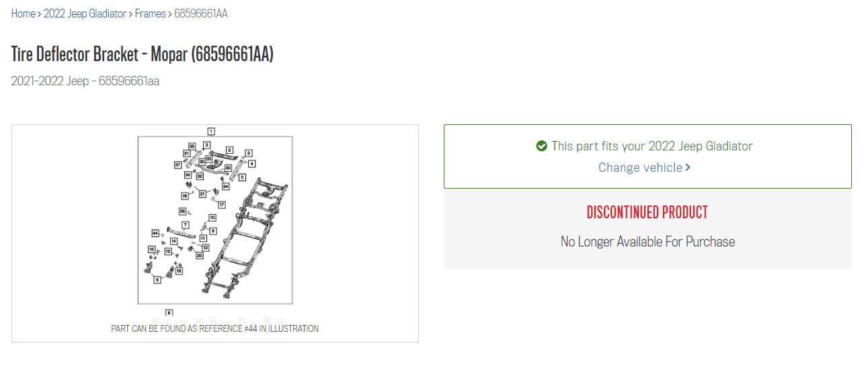This screenshot has width=868, height=366.
Task: Click green checkmark fitment icon
Action: 542,146
